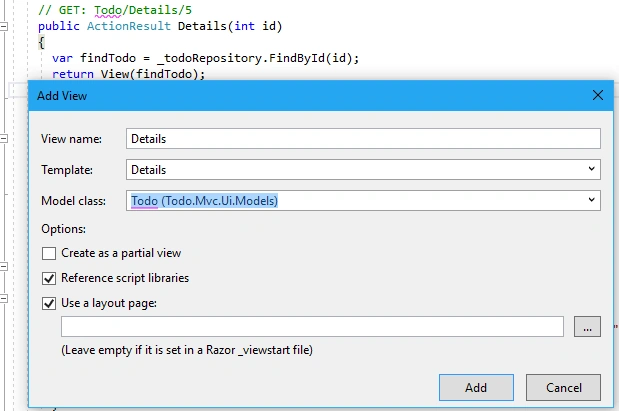Expand the Model class dropdown arrow
Image resolution: width=619 pixels, height=411 pixels.
(591, 200)
